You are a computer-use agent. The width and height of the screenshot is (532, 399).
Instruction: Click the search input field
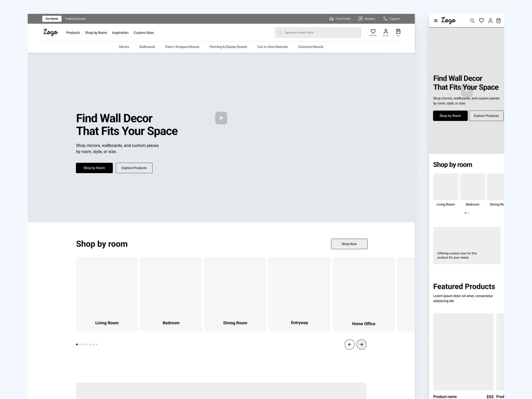tap(318, 32)
